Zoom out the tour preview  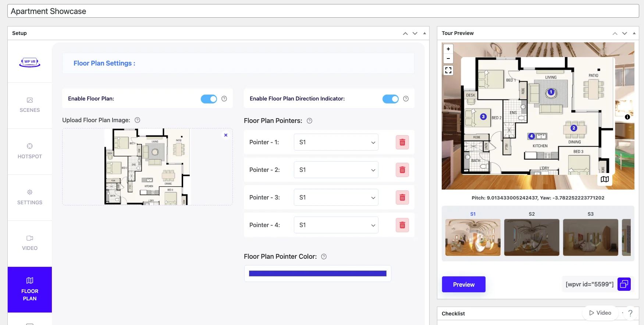pos(448,59)
